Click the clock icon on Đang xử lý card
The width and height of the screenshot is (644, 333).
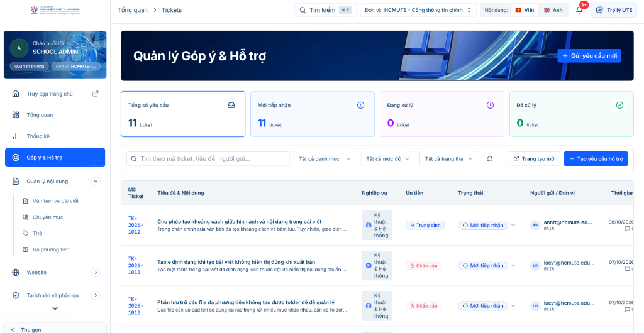490,105
